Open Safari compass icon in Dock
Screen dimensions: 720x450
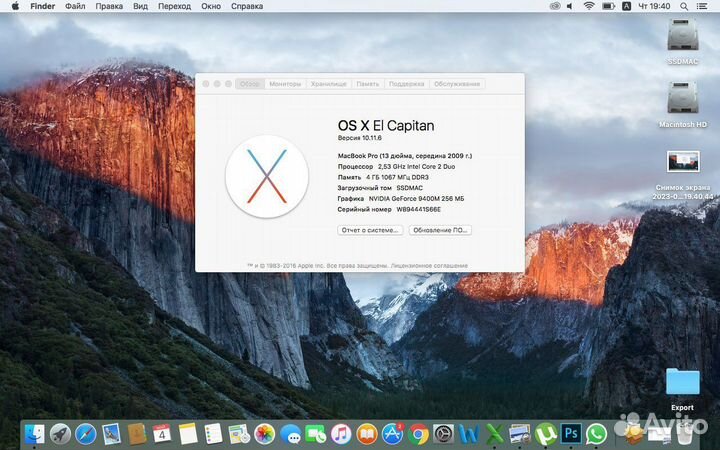pos(86,433)
